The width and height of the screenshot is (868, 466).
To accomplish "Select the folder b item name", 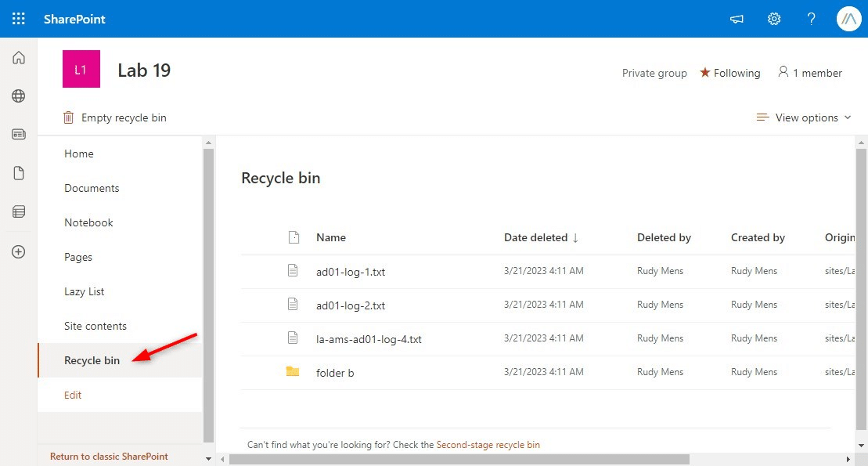I will 335,373.
